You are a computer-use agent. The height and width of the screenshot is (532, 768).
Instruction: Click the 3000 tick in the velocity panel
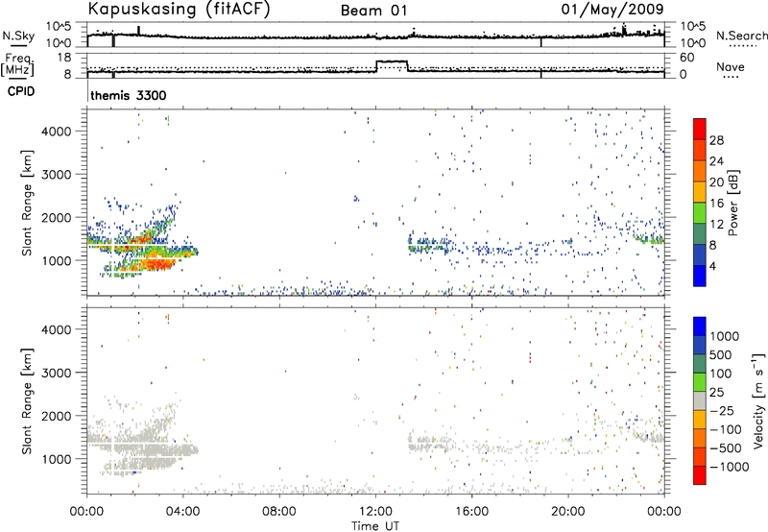coord(57,373)
